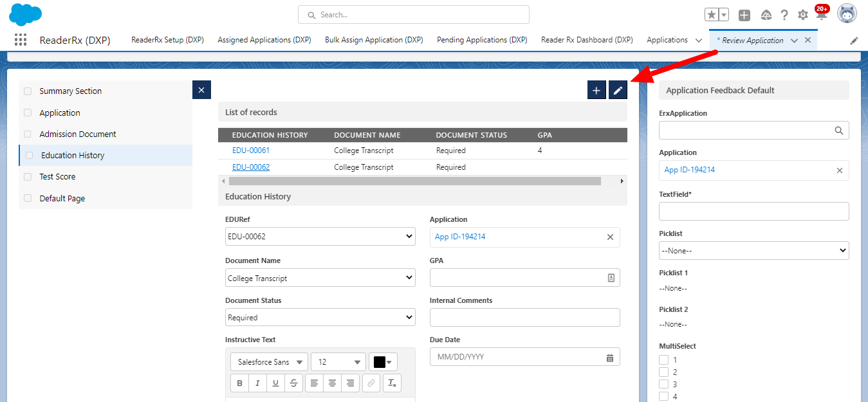
Task: Switch to Pending Applications (DXP) tab
Action: [482, 40]
